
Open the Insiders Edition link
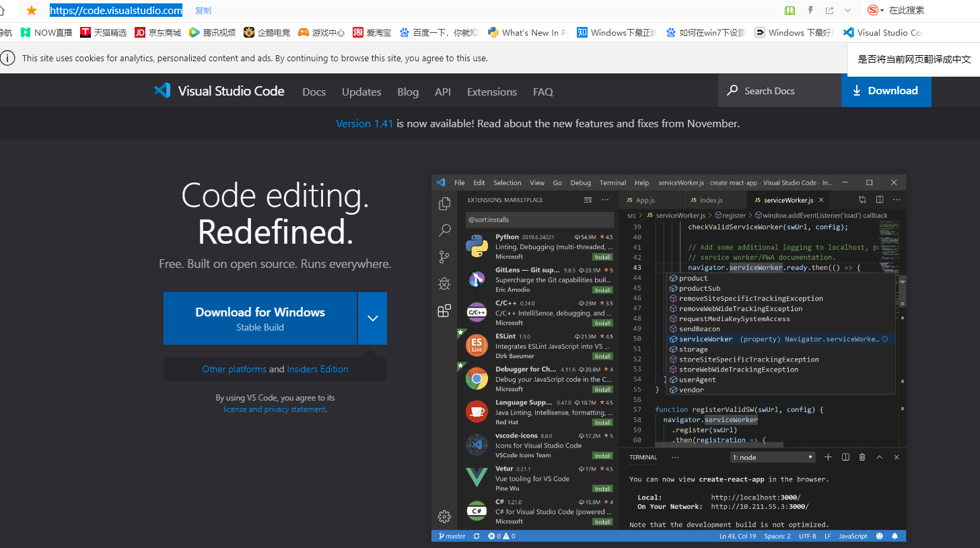(x=318, y=369)
